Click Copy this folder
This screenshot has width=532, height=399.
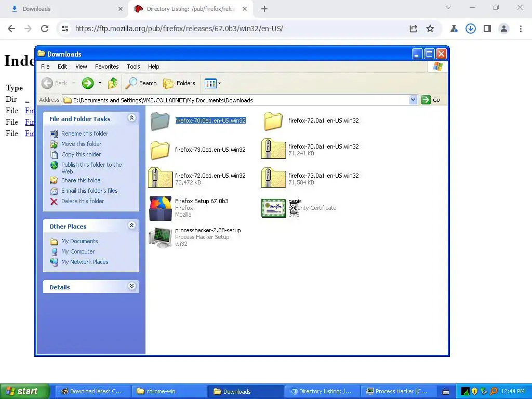[81, 154]
